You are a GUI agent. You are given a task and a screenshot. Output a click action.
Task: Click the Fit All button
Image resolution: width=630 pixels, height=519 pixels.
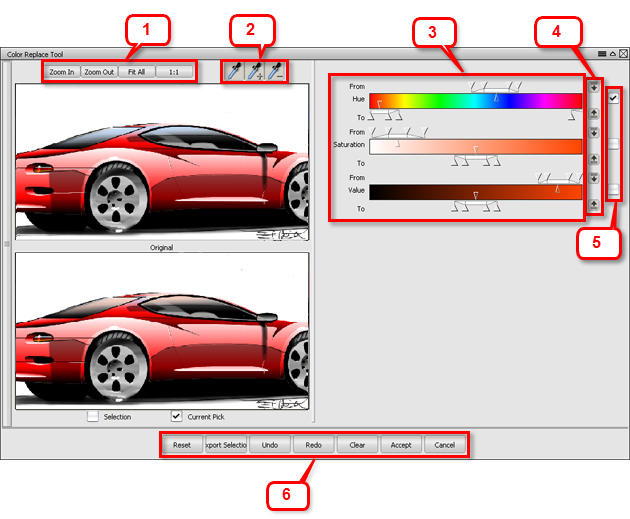coord(137,72)
